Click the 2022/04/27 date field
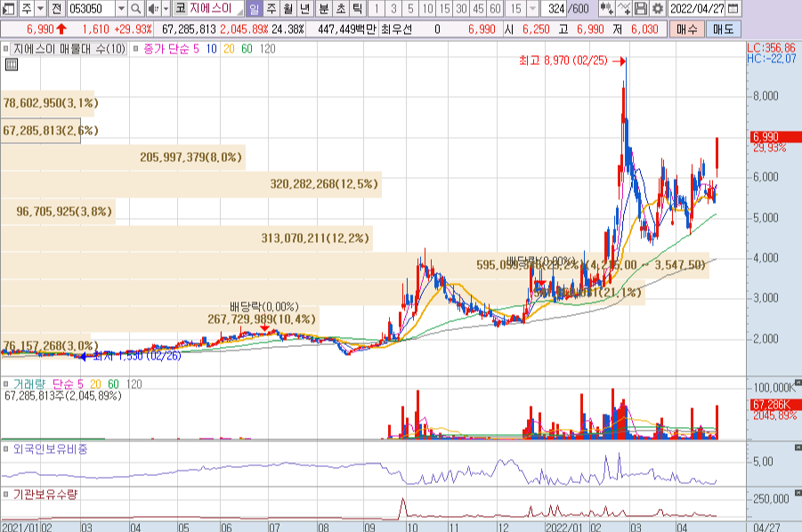Viewport: 802px width, 532px height. pyautogui.click(x=697, y=8)
